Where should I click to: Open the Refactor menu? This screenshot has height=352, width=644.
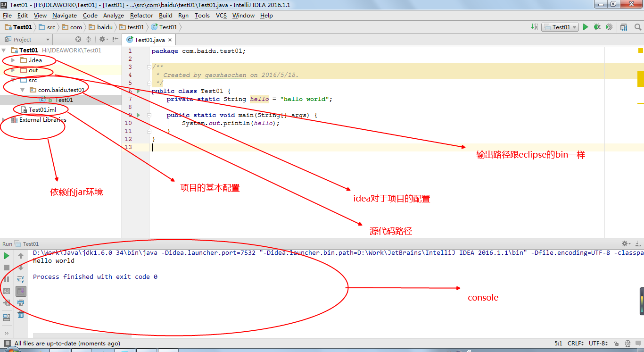click(x=142, y=16)
